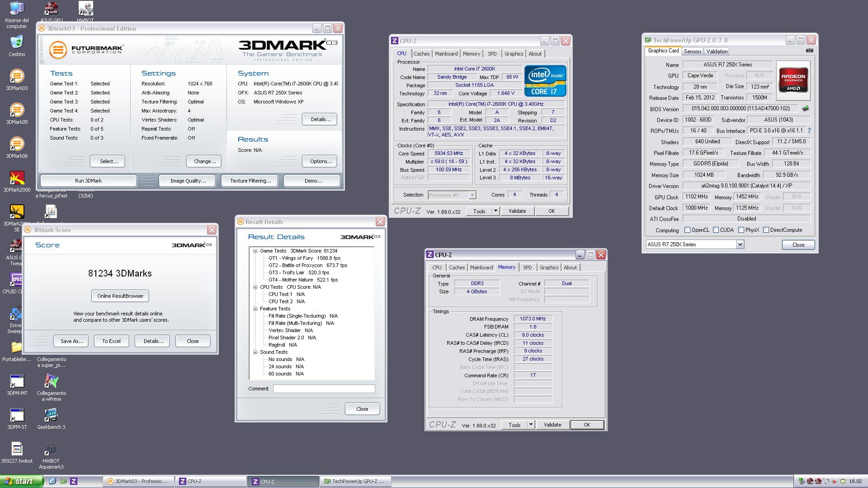Switch to Caches tab in CPU-Z CPU window

pos(422,54)
